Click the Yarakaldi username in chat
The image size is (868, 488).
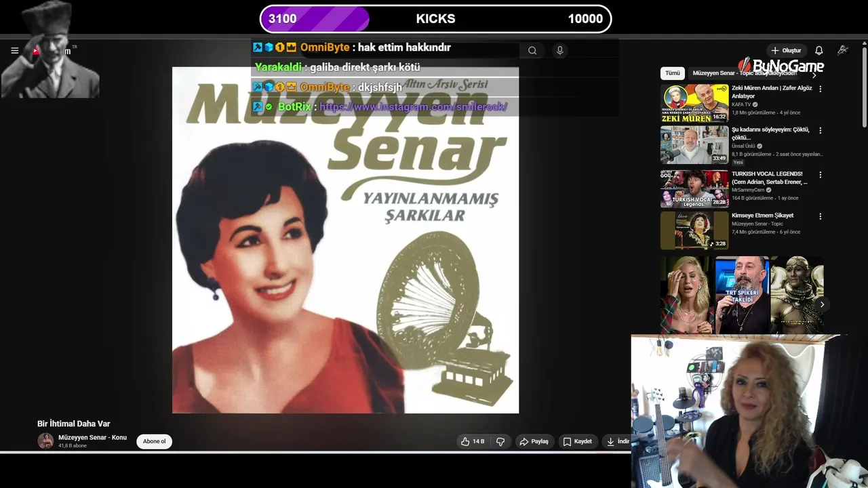(x=278, y=67)
